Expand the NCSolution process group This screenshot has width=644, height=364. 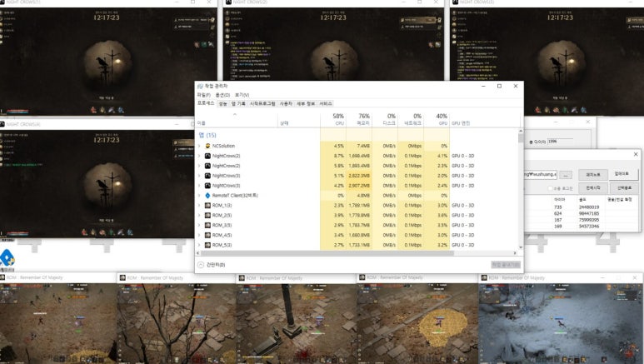(200, 146)
